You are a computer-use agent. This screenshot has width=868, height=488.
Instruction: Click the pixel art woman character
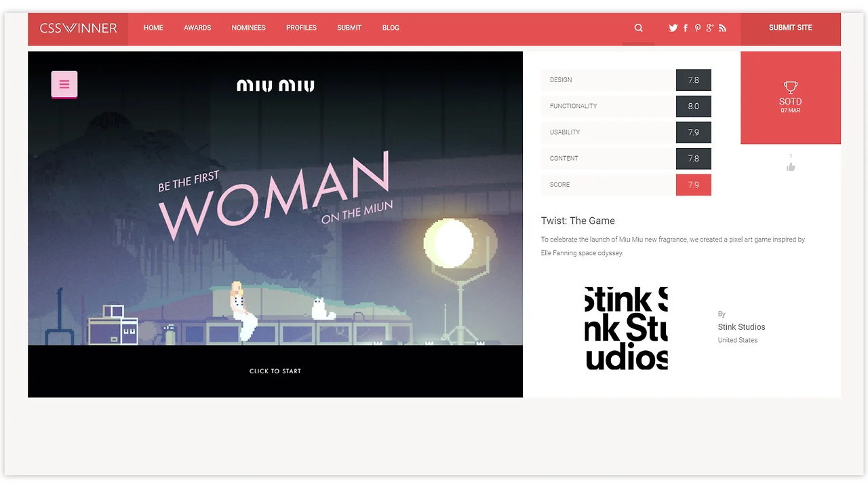[242, 311]
